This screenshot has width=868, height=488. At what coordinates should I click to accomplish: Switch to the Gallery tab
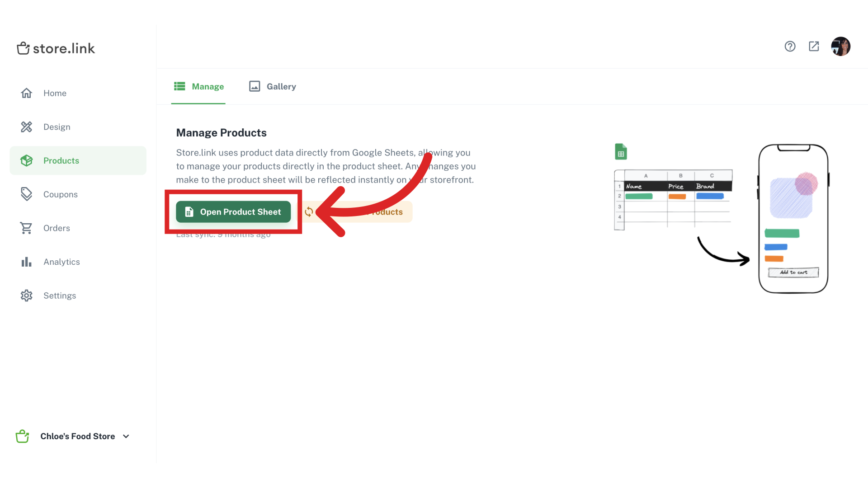pyautogui.click(x=272, y=86)
